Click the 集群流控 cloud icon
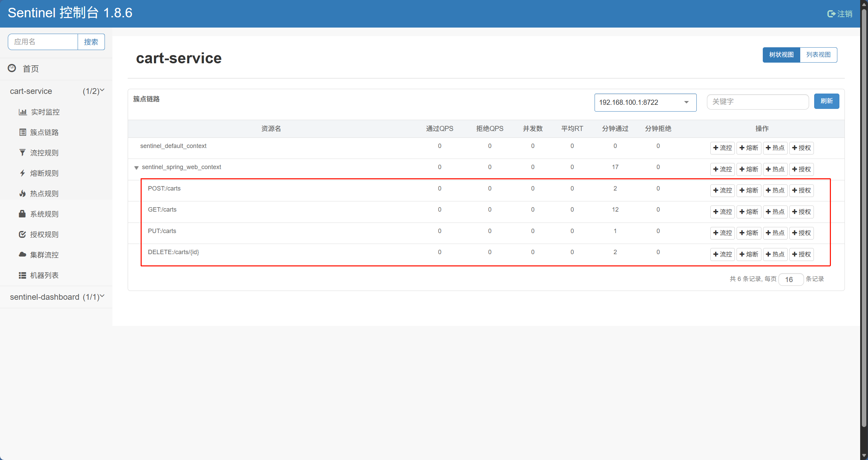Image resolution: width=868 pixels, height=460 pixels. 22,254
